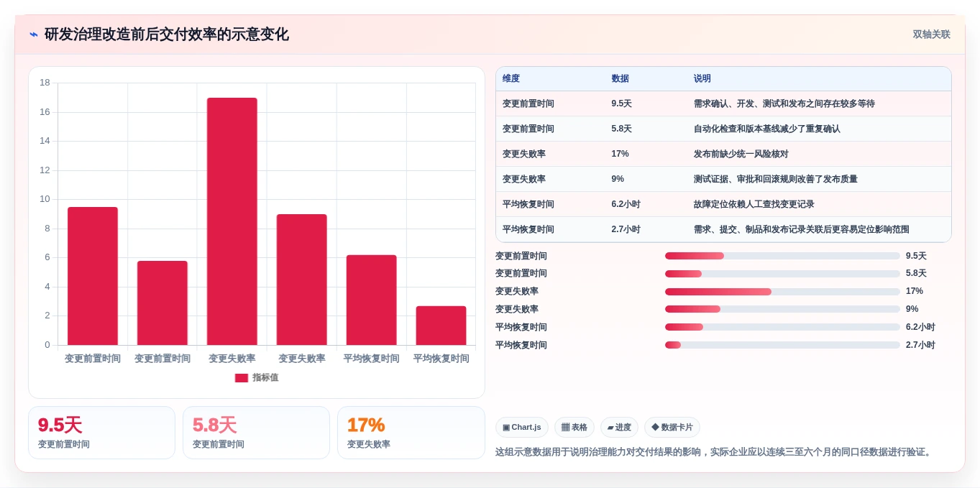Screen dimensions: 980x488
Task: Click the table cell 发布前缺少统一风险核对
Action: pyautogui.click(x=741, y=155)
